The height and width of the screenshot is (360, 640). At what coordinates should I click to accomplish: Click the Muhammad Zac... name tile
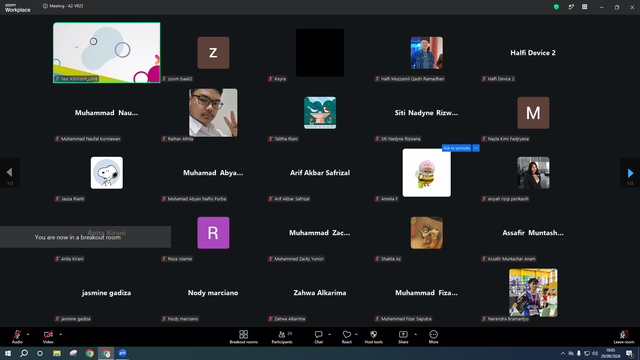click(x=320, y=233)
